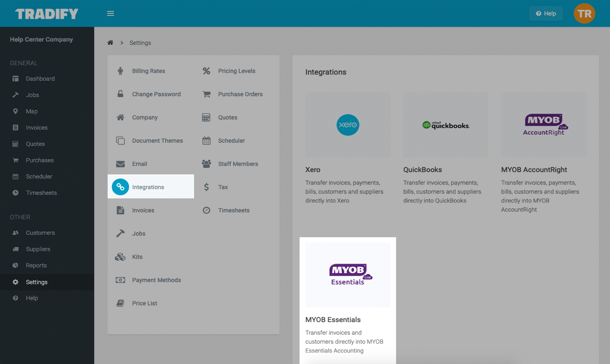Click the sidebar Timesheets clock icon
The image size is (610, 364).
tap(16, 193)
